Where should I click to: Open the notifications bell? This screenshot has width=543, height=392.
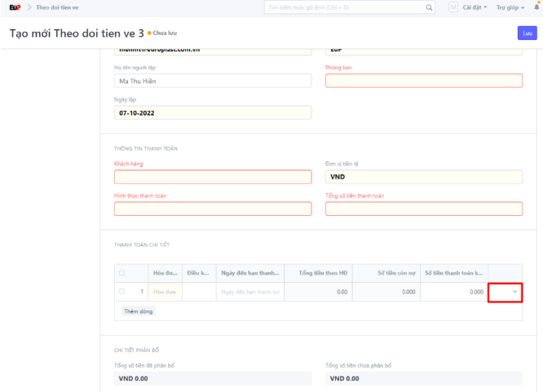[536, 7]
